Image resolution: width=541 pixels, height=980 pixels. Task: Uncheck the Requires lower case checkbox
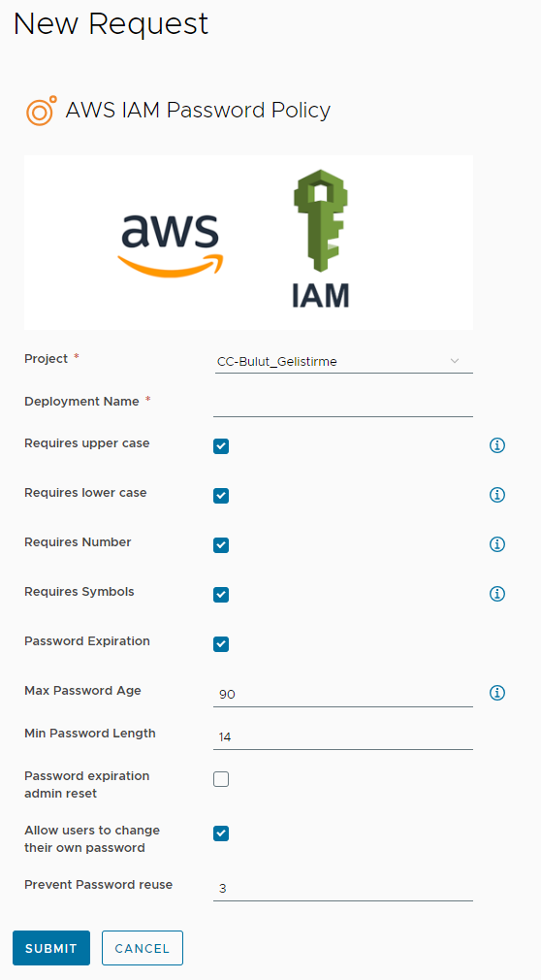221,496
